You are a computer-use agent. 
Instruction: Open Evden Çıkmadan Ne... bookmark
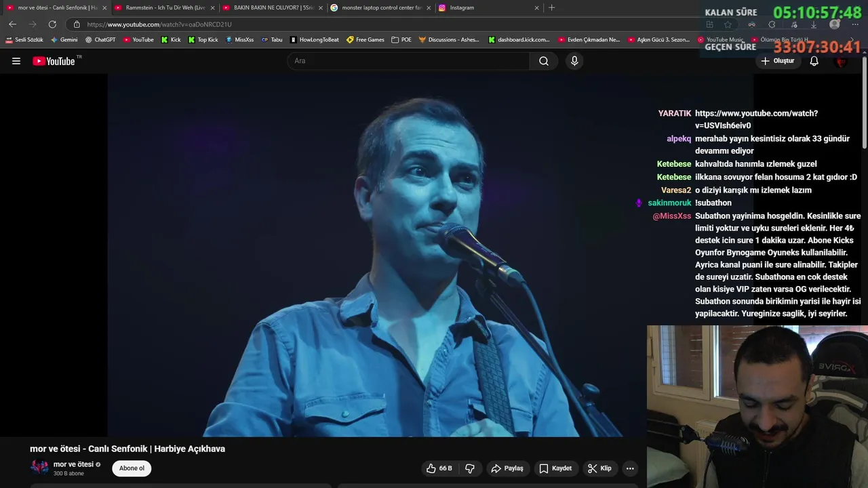(x=589, y=40)
